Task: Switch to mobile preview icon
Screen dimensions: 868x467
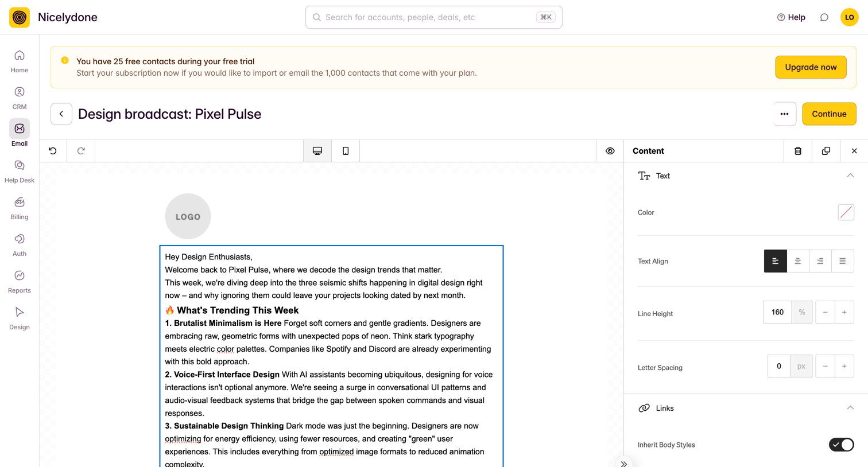Action: click(346, 151)
